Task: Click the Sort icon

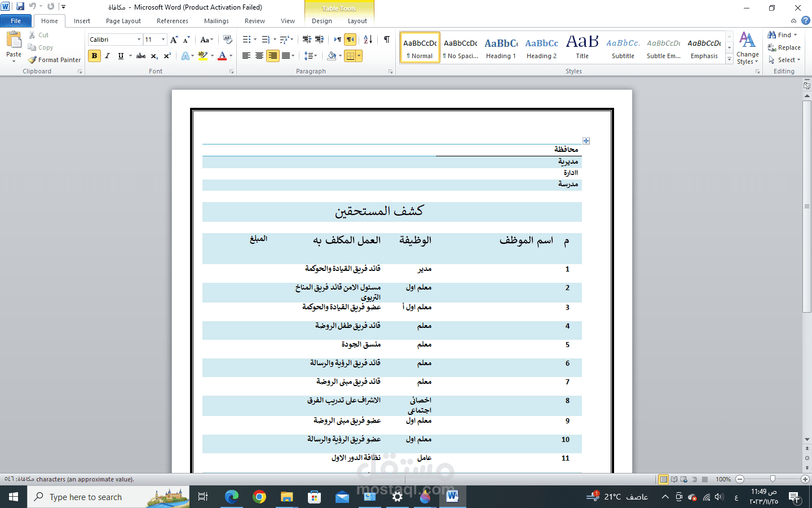Action: [x=368, y=40]
